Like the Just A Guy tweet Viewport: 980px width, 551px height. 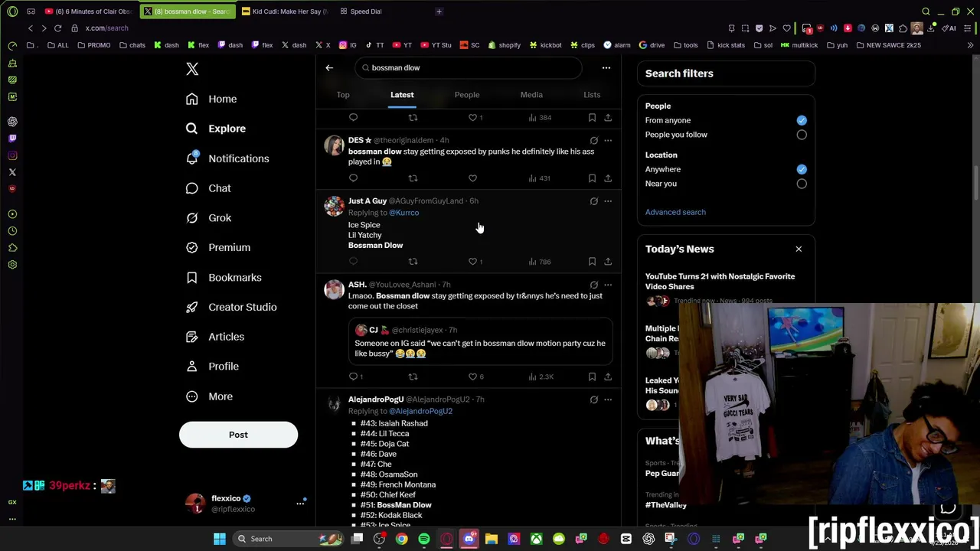point(472,262)
